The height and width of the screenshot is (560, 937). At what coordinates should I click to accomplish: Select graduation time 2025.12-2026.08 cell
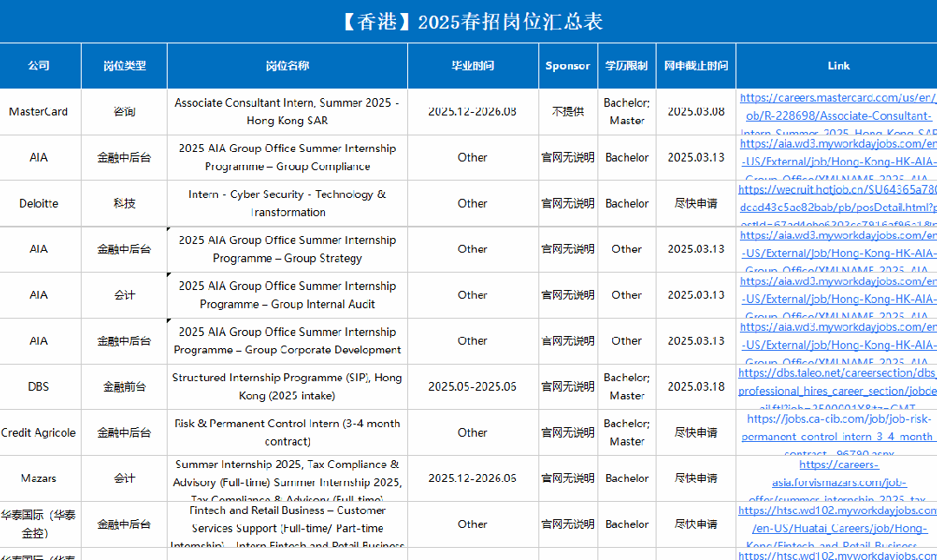pyautogui.click(x=472, y=112)
